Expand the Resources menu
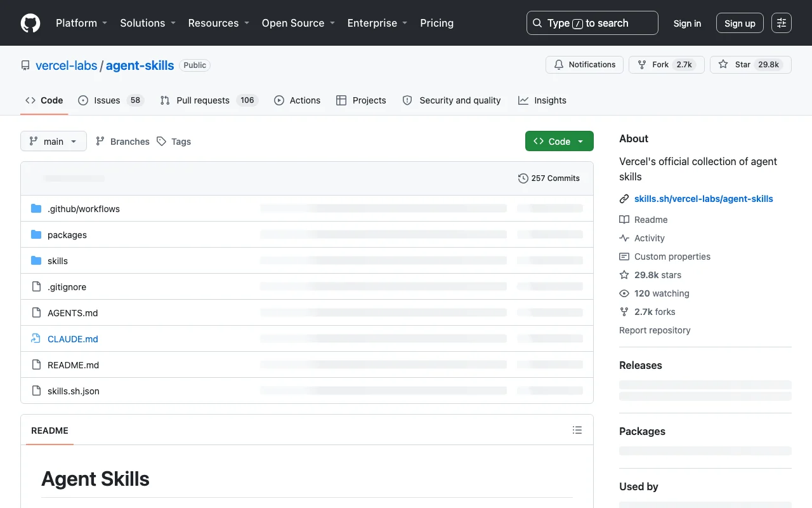This screenshot has width=812, height=508. tap(218, 23)
